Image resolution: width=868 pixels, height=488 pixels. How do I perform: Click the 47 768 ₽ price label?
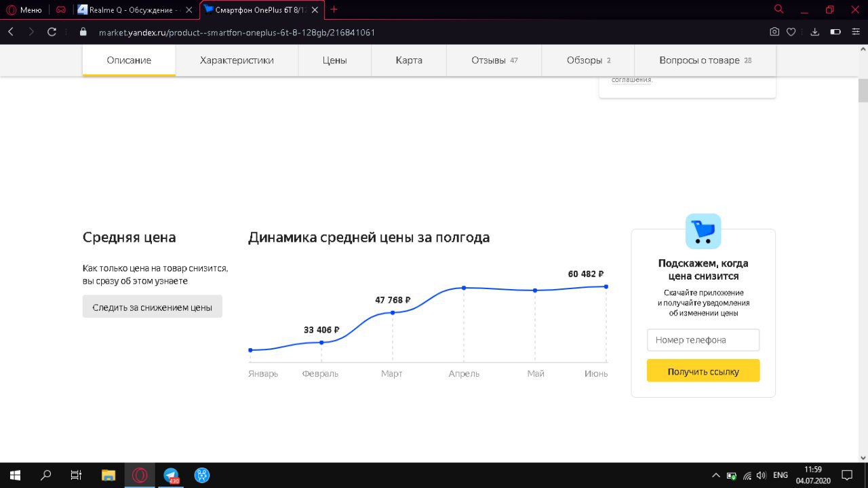pos(393,300)
